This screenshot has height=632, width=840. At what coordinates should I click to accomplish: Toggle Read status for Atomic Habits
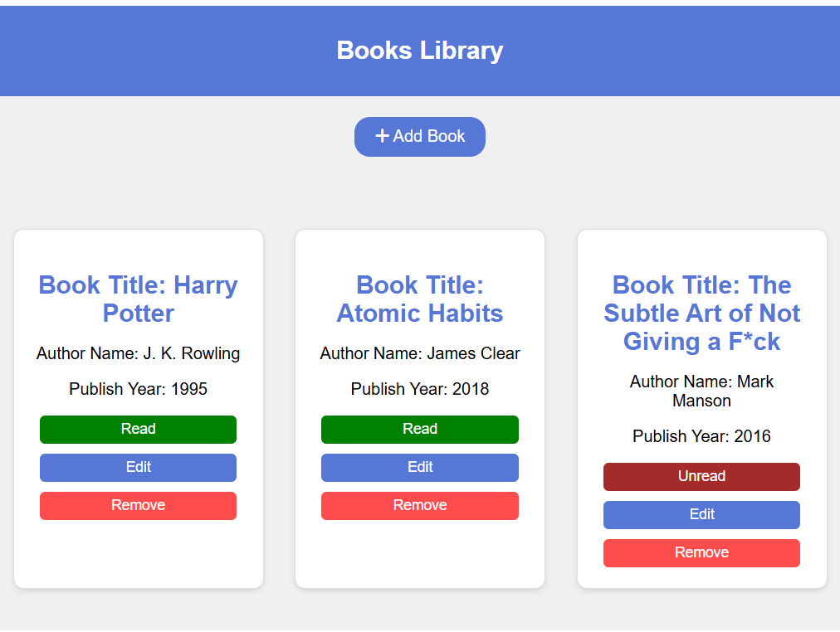[420, 430]
